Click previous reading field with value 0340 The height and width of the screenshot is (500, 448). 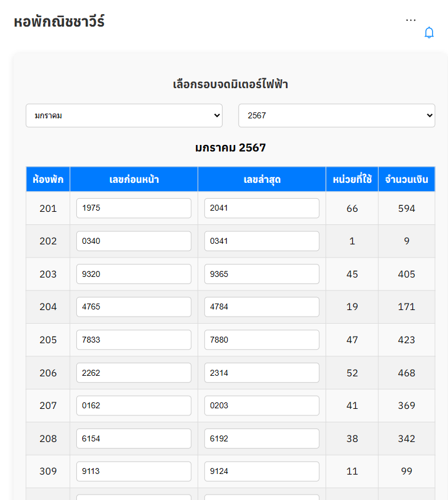[134, 241]
